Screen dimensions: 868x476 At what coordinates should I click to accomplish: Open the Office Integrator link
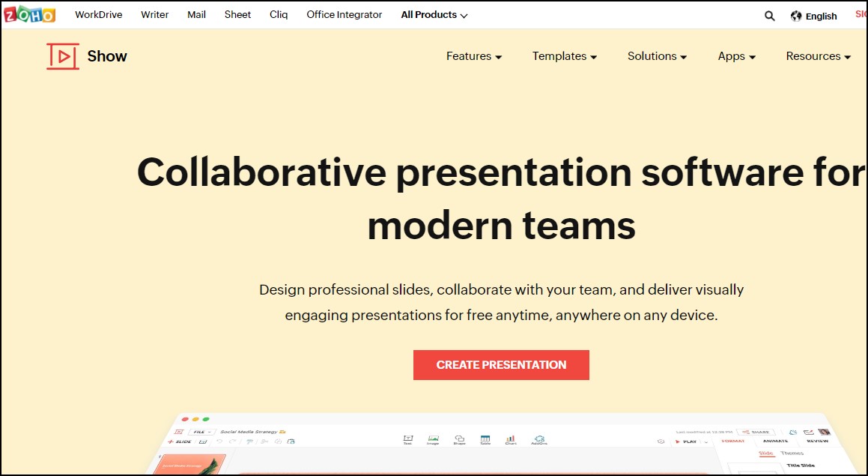click(345, 15)
